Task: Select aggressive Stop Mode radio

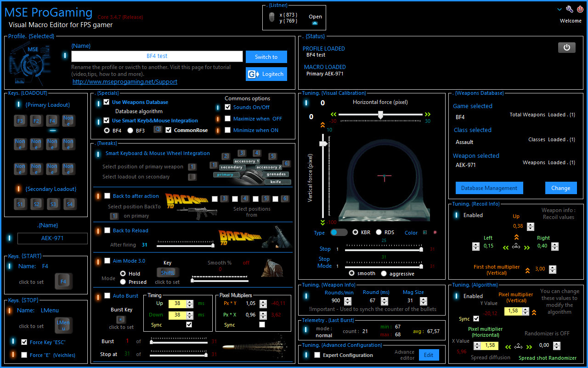Action: (384, 273)
